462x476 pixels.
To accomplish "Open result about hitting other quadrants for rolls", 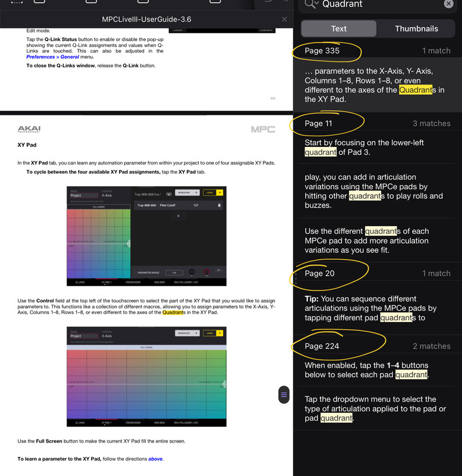I will click(378, 191).
